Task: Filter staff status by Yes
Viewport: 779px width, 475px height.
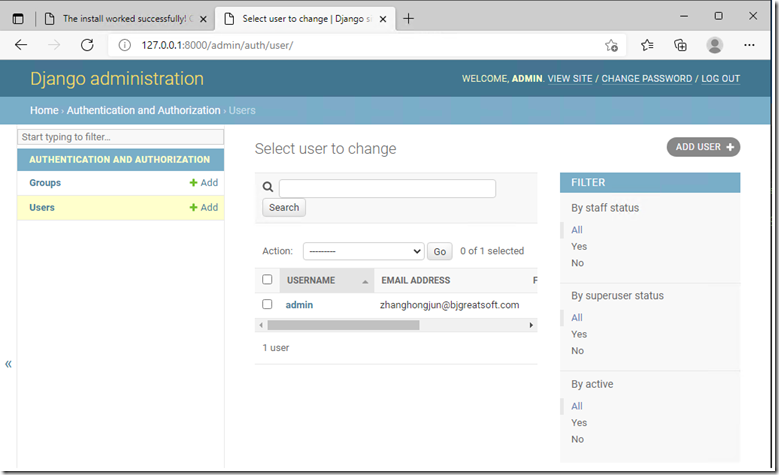Action: (579, 246)
